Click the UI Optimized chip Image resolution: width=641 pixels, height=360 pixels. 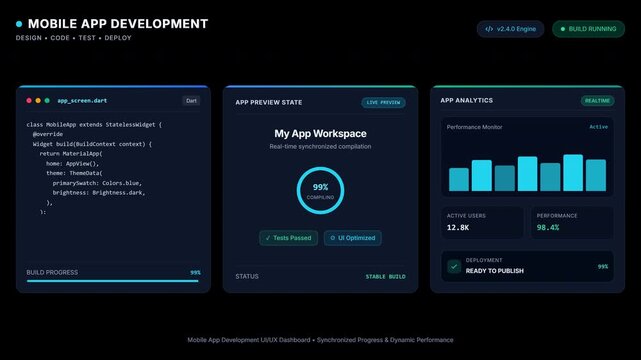tap(353, 238)
